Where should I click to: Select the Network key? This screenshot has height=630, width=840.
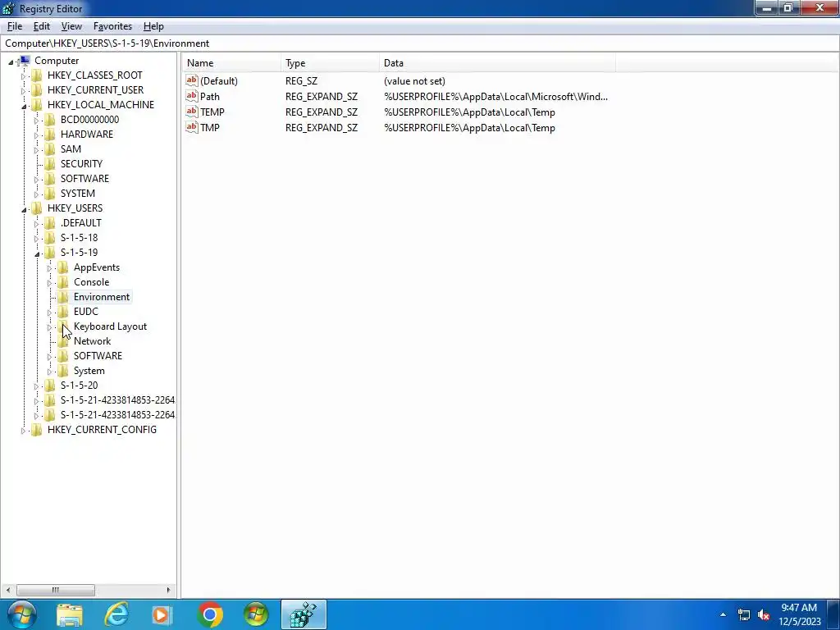[92, 341]
